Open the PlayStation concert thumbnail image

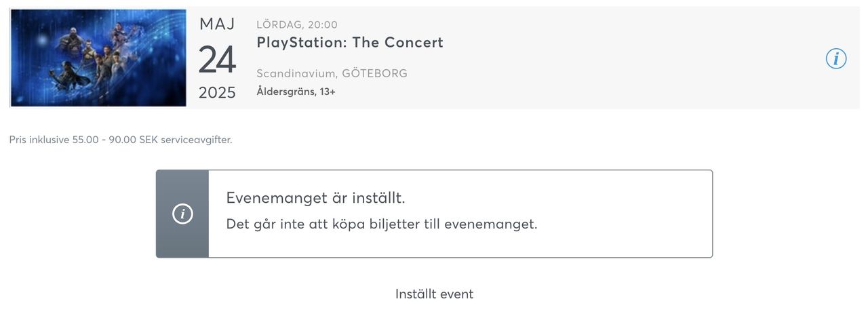[98, 58]
